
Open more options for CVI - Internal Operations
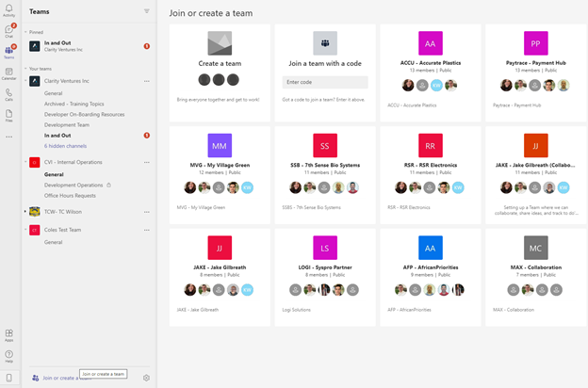[x=147, y=162]
